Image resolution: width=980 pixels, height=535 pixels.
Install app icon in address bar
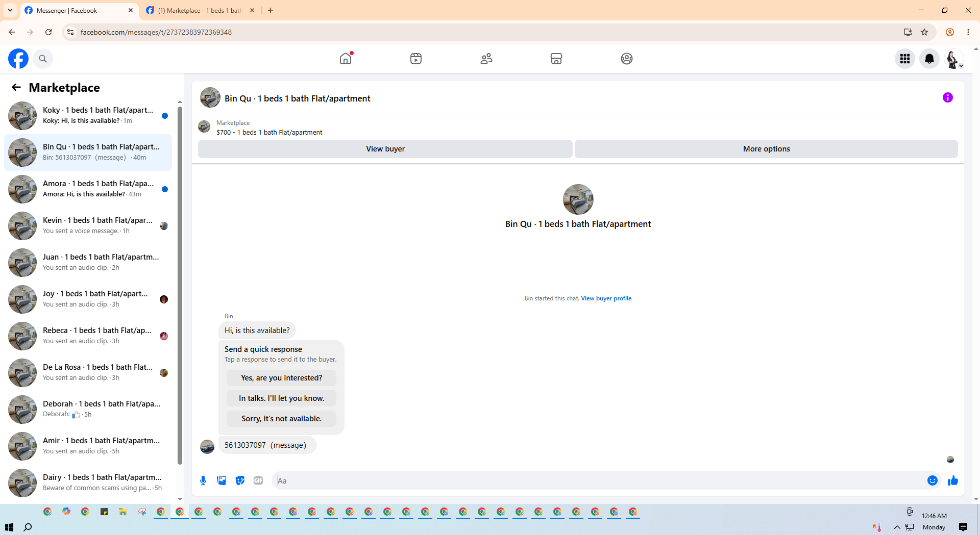point(908,32)
